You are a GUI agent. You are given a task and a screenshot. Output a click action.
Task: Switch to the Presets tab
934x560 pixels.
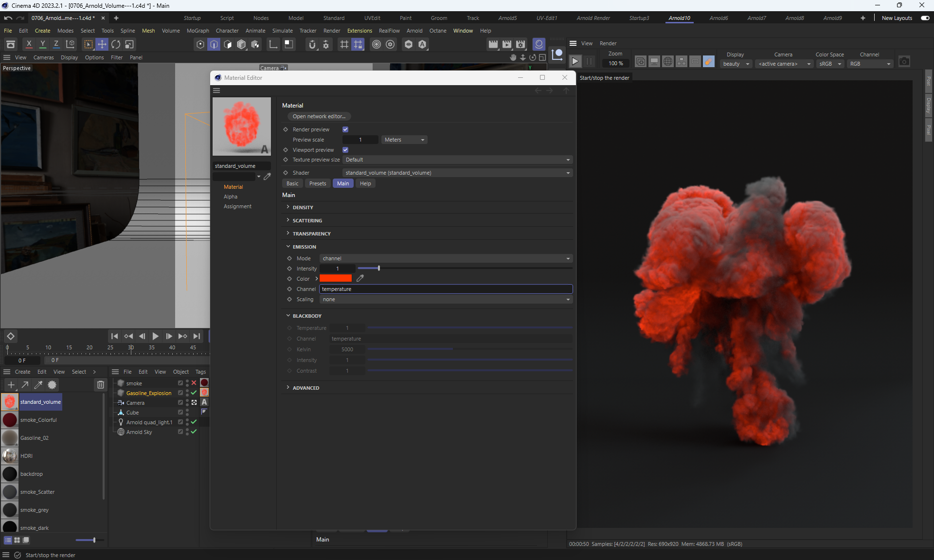point(317,183)
